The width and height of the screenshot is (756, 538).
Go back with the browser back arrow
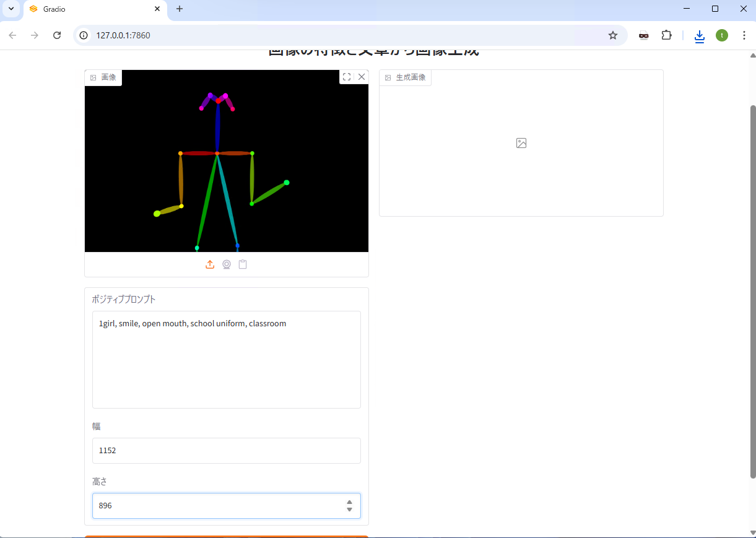[x=12, y=35]
